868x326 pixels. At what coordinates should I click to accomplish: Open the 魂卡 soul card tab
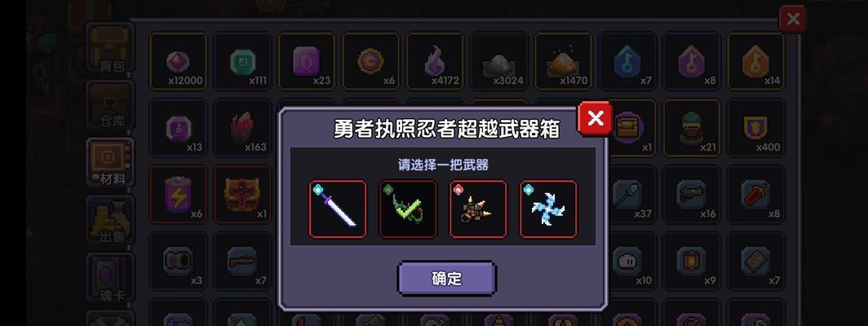coord(111,279)
